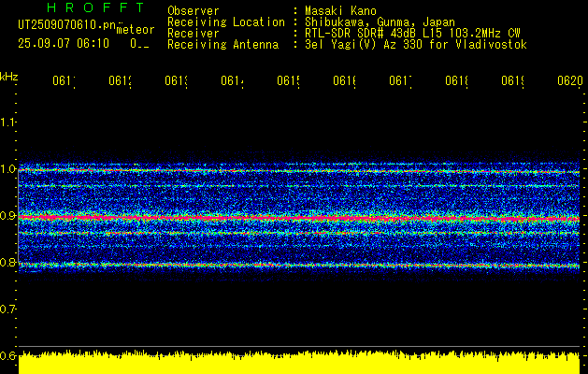The height and width of the screenshot is (374, 588).
Task: Click the 0620 time marker
Action: pos(570,80)
